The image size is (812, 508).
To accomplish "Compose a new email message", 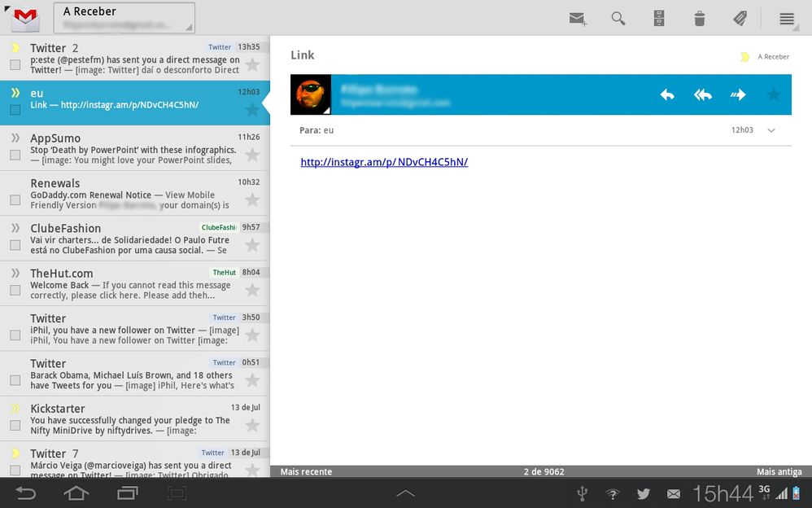I will click(578, 19).
